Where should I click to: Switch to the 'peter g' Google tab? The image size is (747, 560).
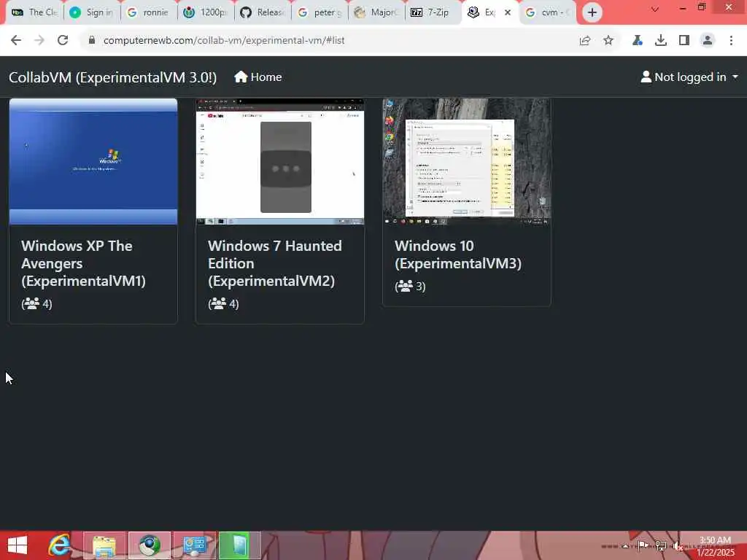coord(320,13)
